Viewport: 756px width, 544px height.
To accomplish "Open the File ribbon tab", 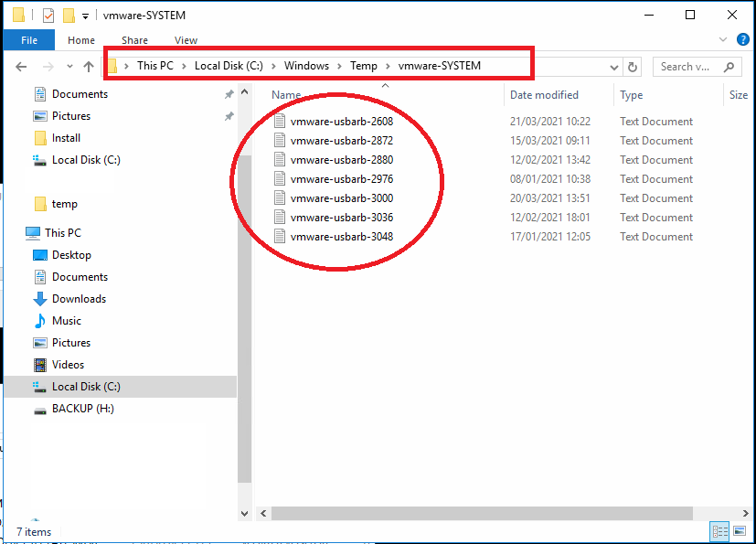I will [29, 40].
